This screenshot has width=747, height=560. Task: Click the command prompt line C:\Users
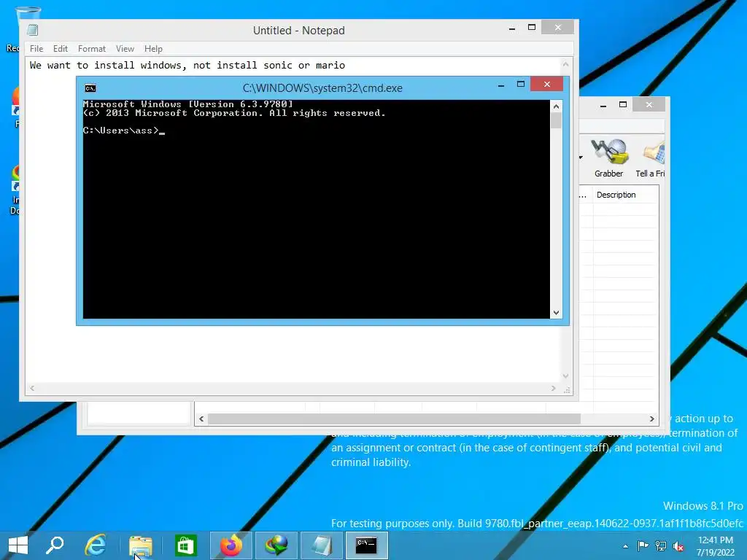click(x=124, y=131)
